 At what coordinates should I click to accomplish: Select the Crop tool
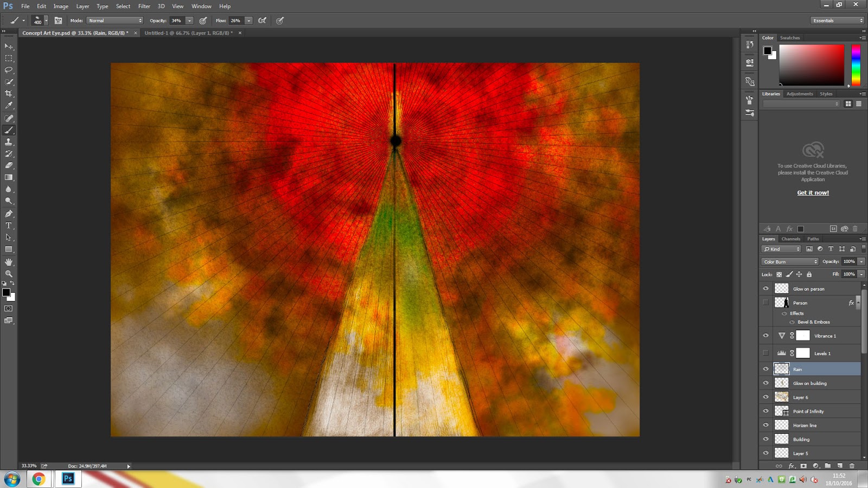point(9,94)
